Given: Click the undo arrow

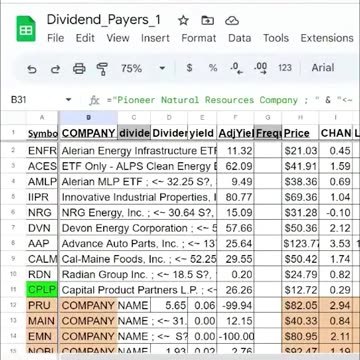Looking at the screenshot, I should click(32, 69).
